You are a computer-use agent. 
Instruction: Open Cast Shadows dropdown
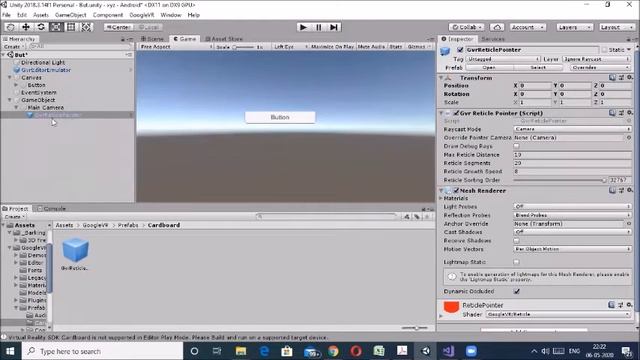[572, 232]
